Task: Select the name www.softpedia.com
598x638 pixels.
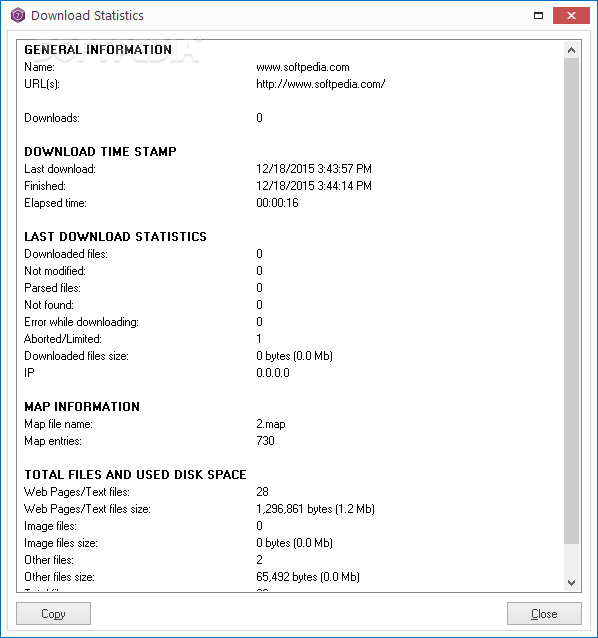Action: [x=303, y=67]
